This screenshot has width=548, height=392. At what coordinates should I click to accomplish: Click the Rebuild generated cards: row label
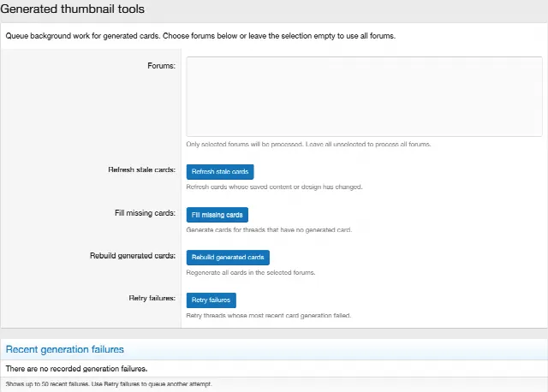133,256
